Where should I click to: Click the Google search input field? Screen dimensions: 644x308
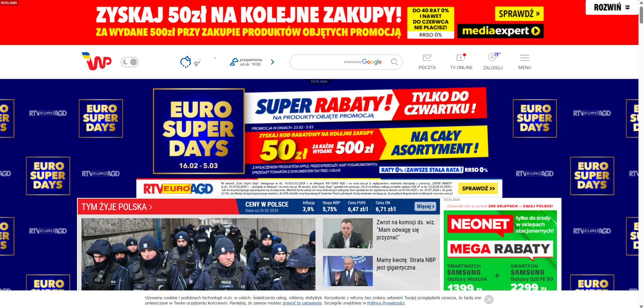pos(341,62)
